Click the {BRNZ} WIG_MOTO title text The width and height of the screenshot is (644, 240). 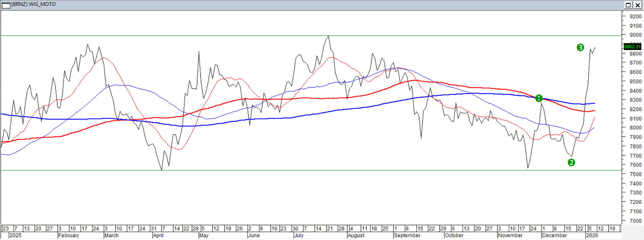click(x=34, y=4)
